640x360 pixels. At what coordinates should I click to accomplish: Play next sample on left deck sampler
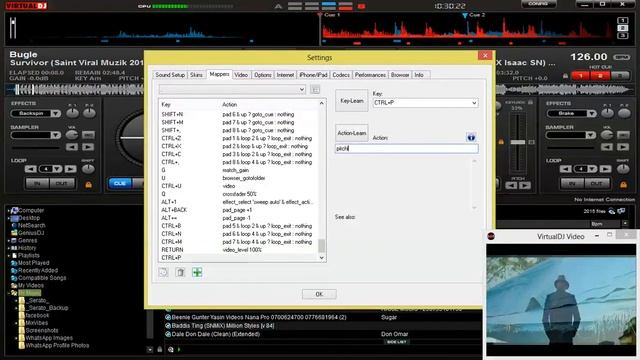[x=88, y=147]
